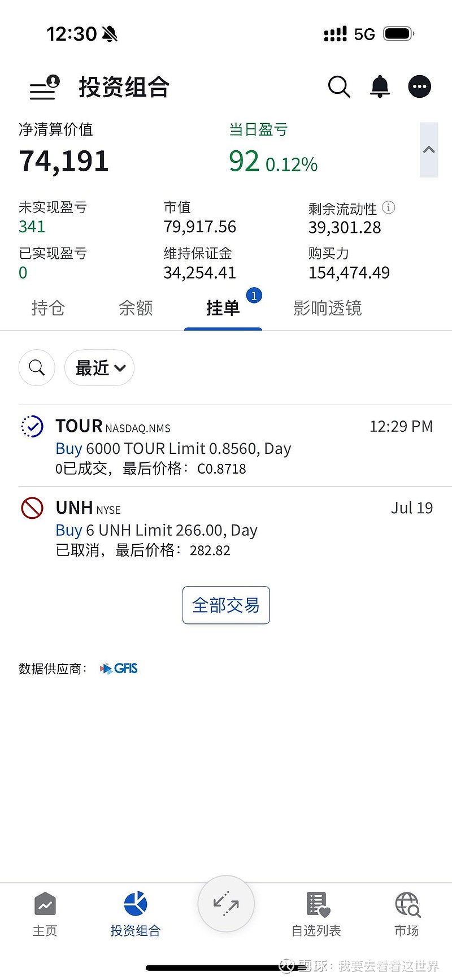Viewport: 452px width, 980px height.
Task: Open the 最近 filter dropdown
Action: point(99,368)
